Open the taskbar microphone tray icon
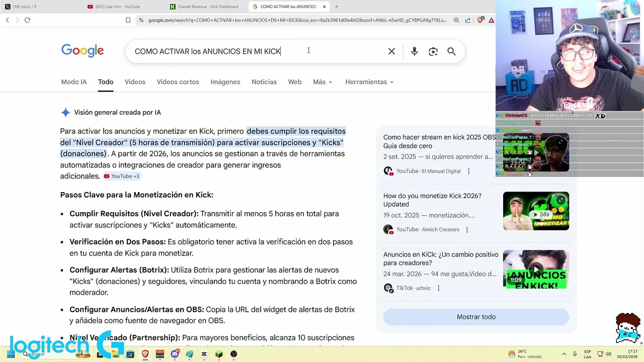Viewport: 644px width, 362px height. 575,354
